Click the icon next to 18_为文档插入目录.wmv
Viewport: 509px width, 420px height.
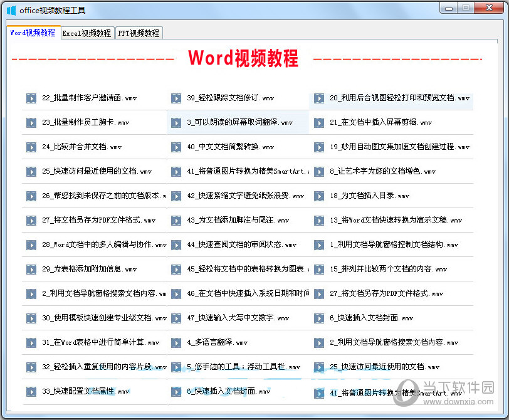[x=319, y=196]
